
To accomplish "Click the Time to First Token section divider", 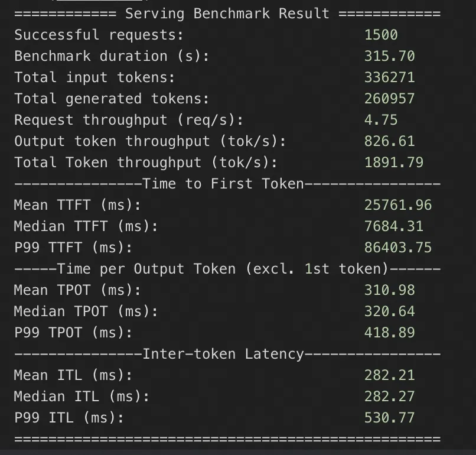I will (x=227, y=184).
